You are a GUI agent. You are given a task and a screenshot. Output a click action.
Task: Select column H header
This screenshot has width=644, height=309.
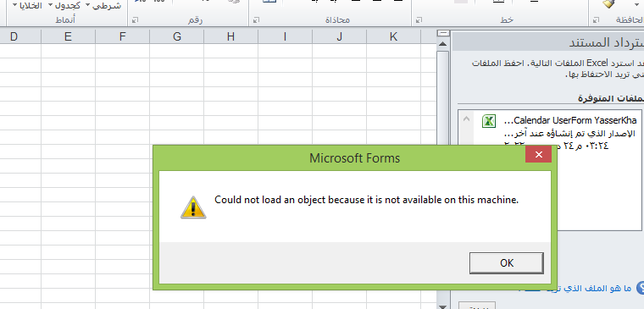click(x=230, y=37)
